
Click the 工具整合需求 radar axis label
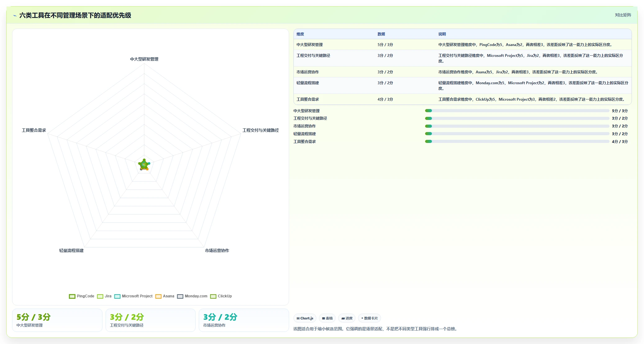pyautogui.click(x=34, y=130)
